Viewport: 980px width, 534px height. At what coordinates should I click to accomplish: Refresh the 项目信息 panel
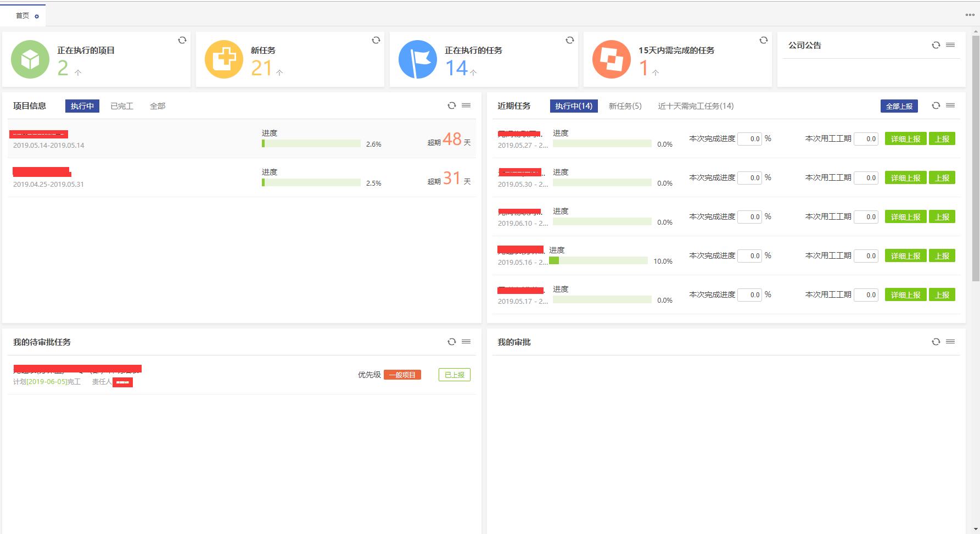[x=451, y=105]
